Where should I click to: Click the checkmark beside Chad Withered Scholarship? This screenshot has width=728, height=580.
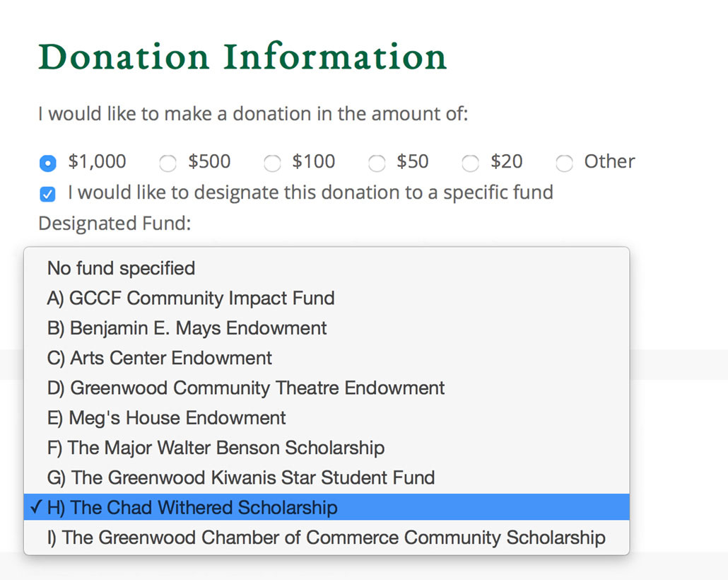[36, 507]
